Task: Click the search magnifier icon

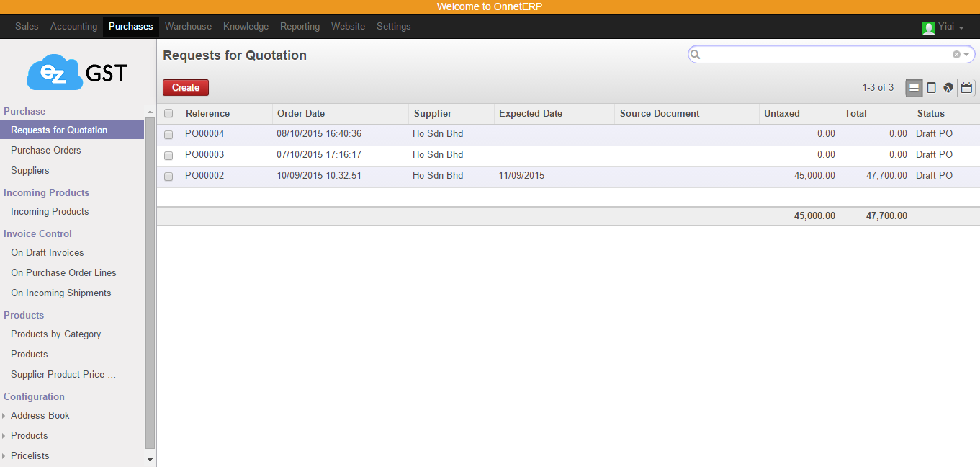Action: point(695,54)
